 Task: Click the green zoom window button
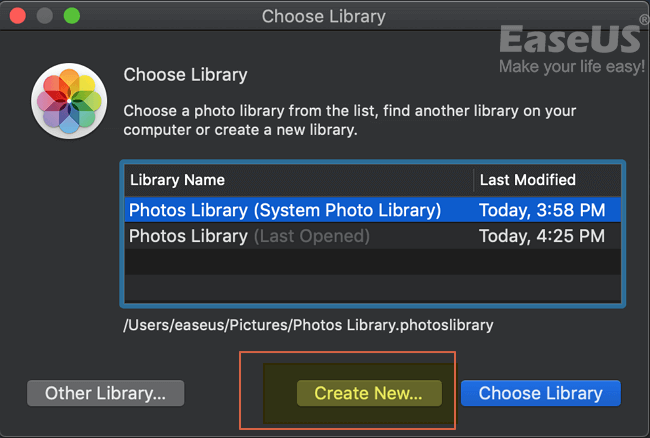click(72, 17)
